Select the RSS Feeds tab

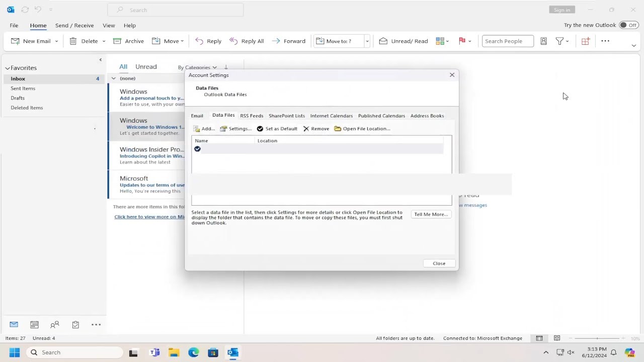pyautogui.click(x=252, y=116)
